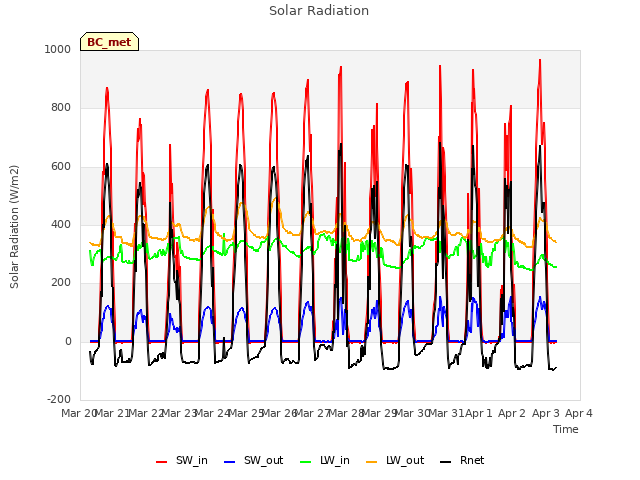
Task: Click the green LW_in legend swatch
Action: pyautogui.click(x=306, y=462)
